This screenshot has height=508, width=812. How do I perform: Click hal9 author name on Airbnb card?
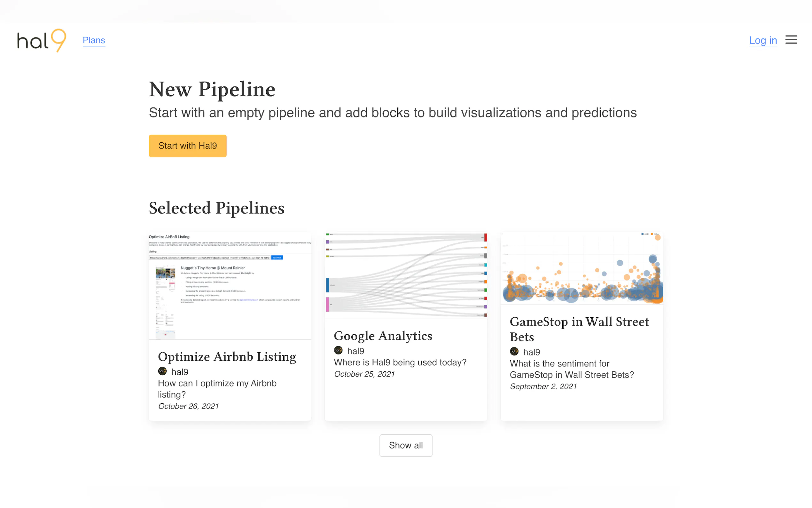(x=180, y=372)
